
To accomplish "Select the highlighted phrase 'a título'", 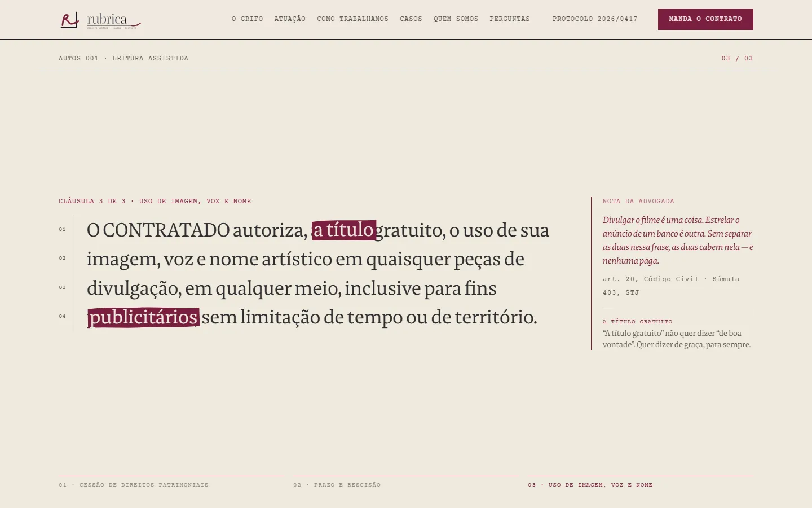I will coord(343,230).
